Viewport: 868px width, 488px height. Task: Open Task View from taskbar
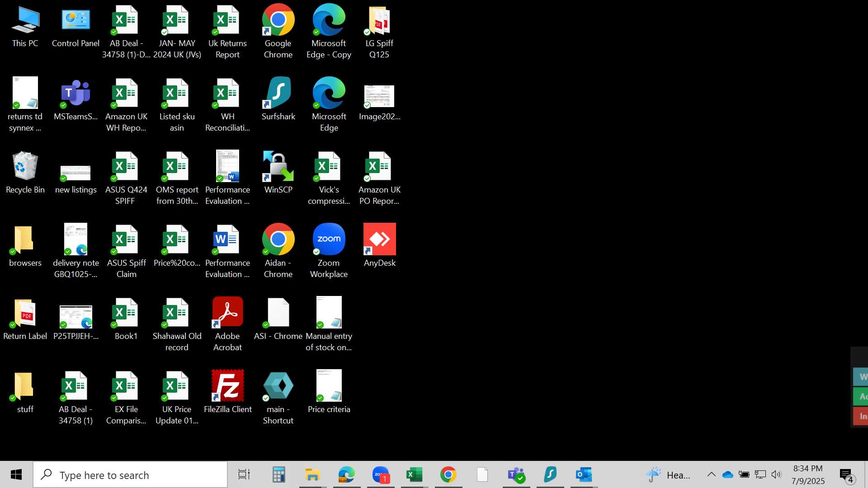coord(244,474)
